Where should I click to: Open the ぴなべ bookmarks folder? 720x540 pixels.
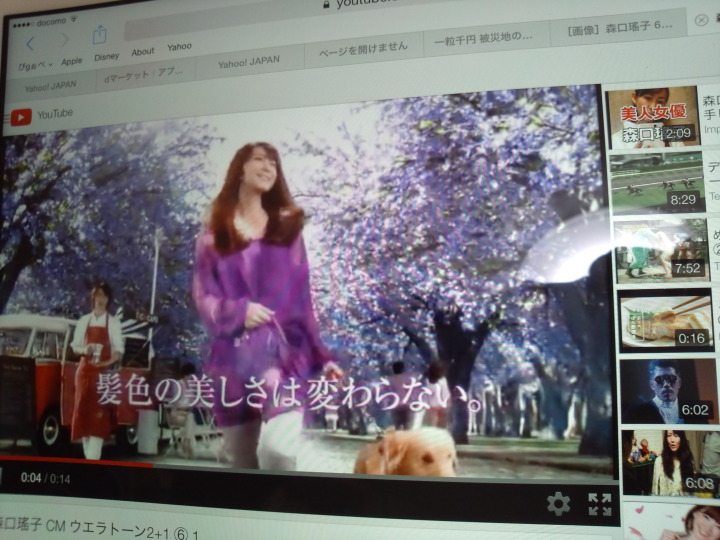(35, 66)
